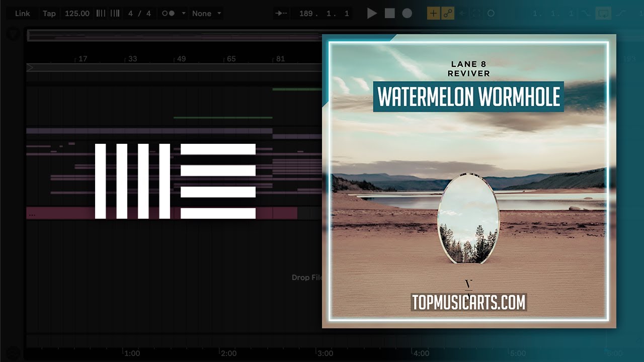Image resolution: width=644 pixels, height=362 pixels.
Task: Click the tempo nudge down icon
Action: click(x=101, y=14)
